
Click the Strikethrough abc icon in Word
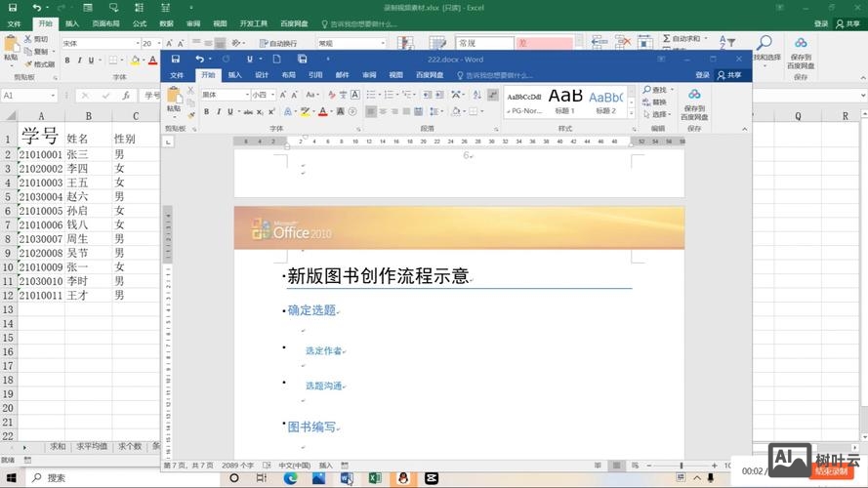coord(248,112)
